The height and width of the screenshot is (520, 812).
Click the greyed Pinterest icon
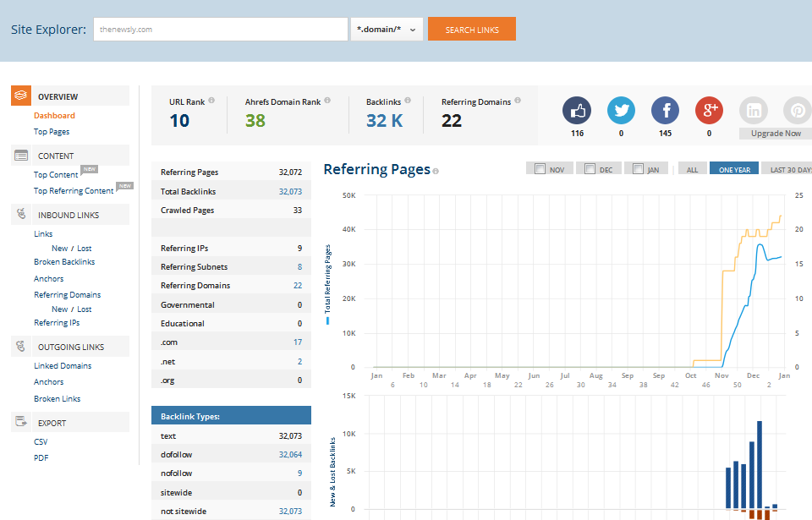coord(798,110)
